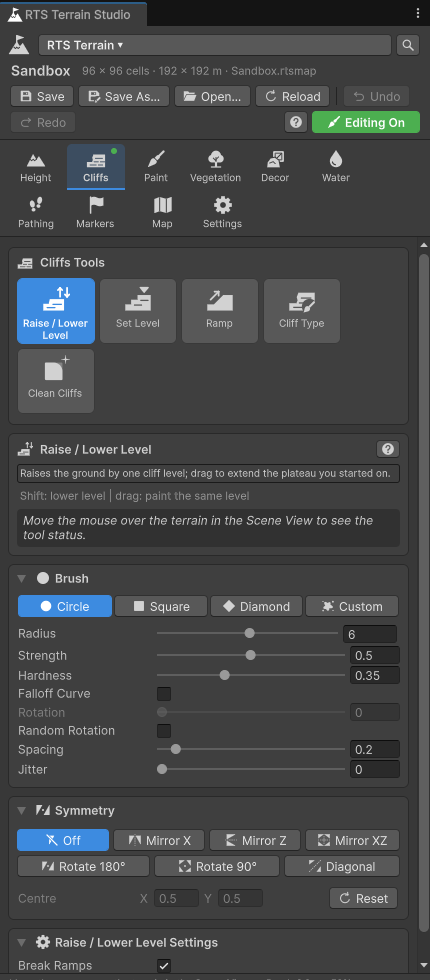Uncheck the Break Ramps checkbox
The width and height of the screenshot is (430, 980).
[x=164, y=966]
